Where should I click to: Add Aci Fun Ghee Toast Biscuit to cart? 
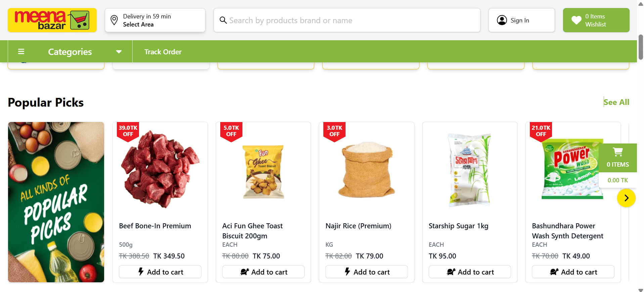pyautogui.click(x=263, y=272)
